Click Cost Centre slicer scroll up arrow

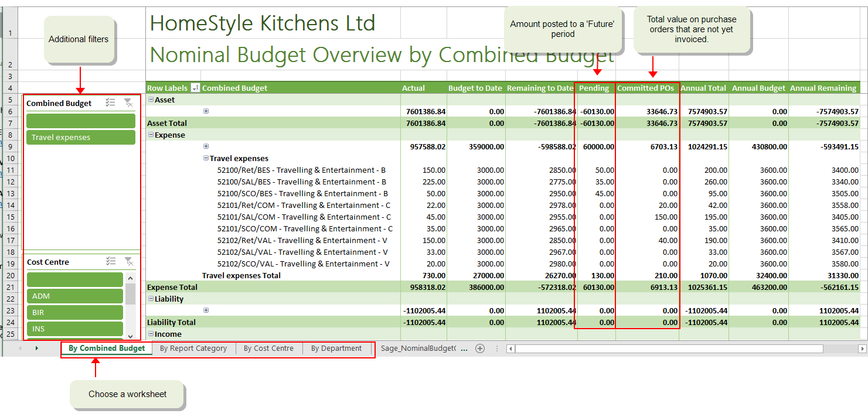(x=130, y=278)
